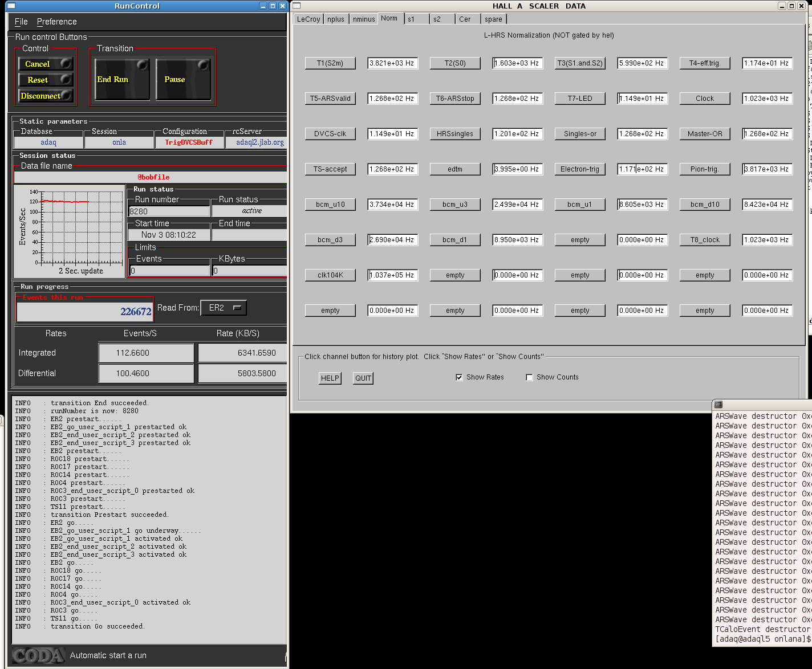Click the bcm_u10 channel button
The image size is (812, 669).
(330, 205)
